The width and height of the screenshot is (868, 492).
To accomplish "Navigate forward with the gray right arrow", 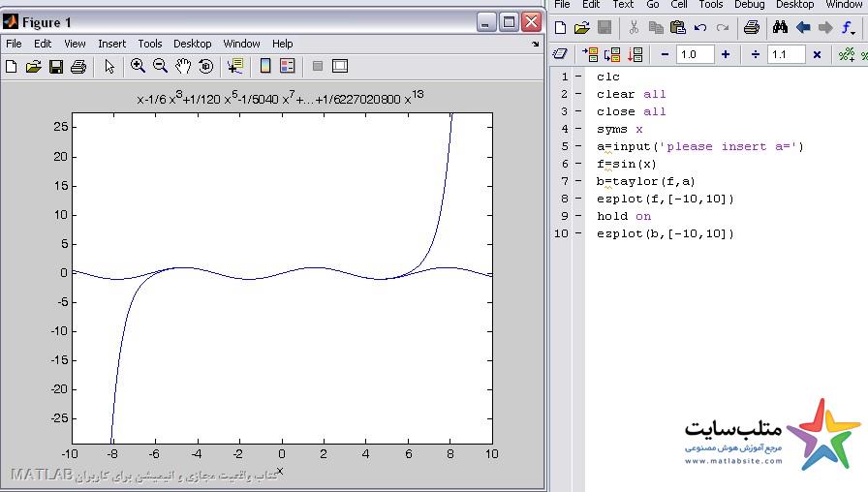I will pyautogui.click(x=825, y=27).
